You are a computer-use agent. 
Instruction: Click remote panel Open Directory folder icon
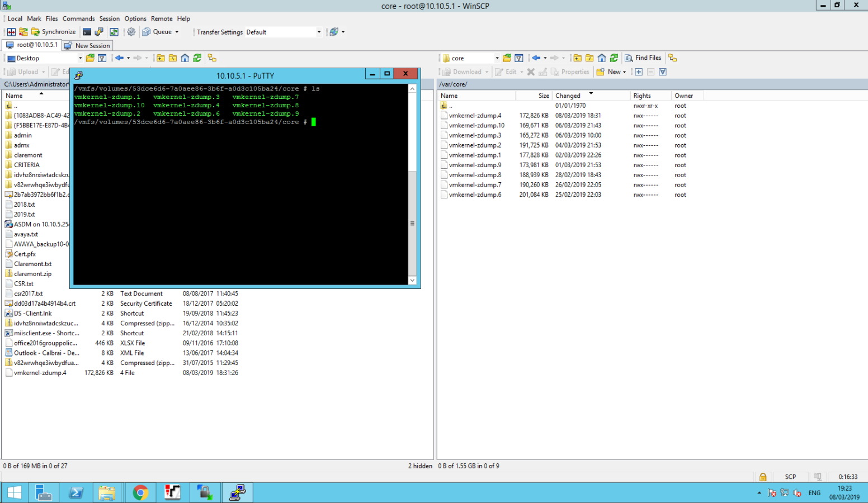coord(507,58)
